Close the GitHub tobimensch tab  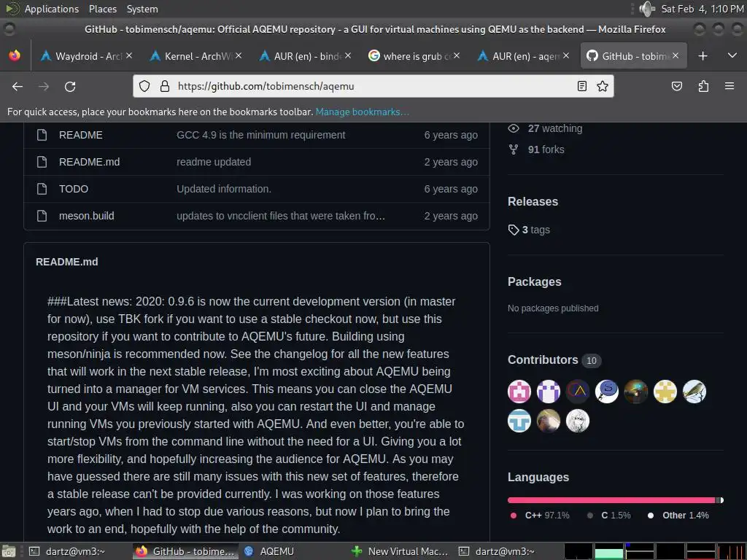pos(675,55)
